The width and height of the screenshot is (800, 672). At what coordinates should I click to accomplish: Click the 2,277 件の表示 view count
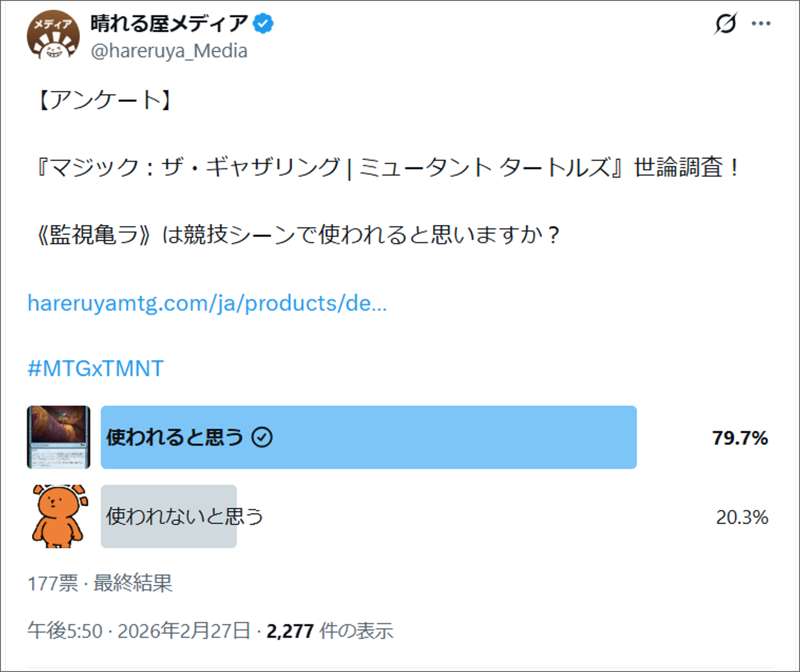[330, 631]
